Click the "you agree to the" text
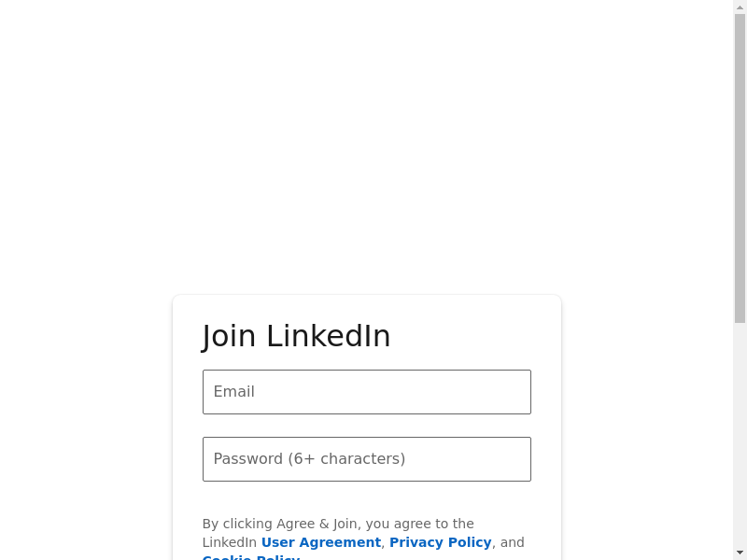Screen dimensions: 747x560 [x=420, y=524]
